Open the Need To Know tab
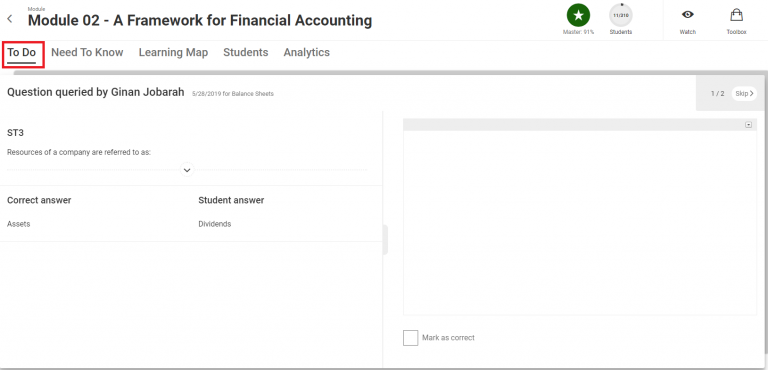This screenshot has height=370, width=768. 87,52
